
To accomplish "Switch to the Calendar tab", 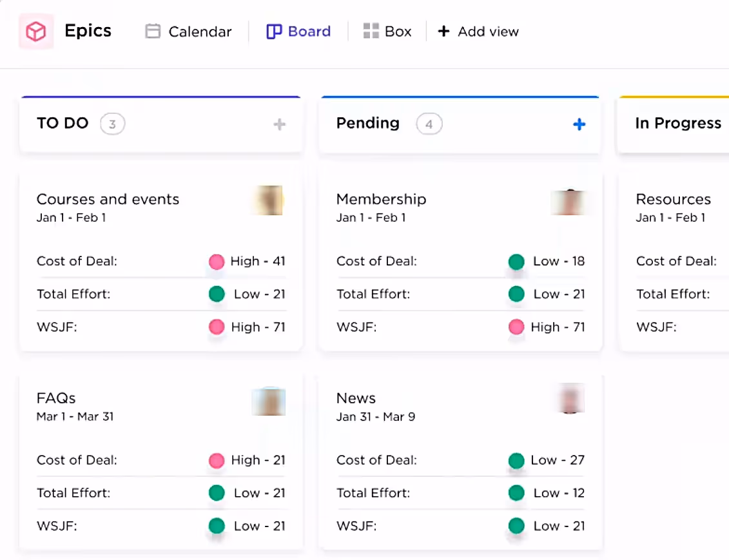I will [x=188, y=31].
